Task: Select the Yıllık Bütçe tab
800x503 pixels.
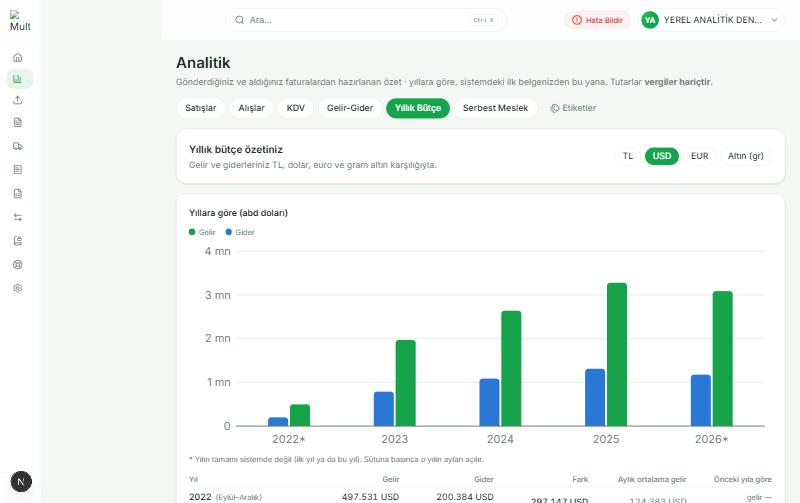Action: [x=418, y=108]
